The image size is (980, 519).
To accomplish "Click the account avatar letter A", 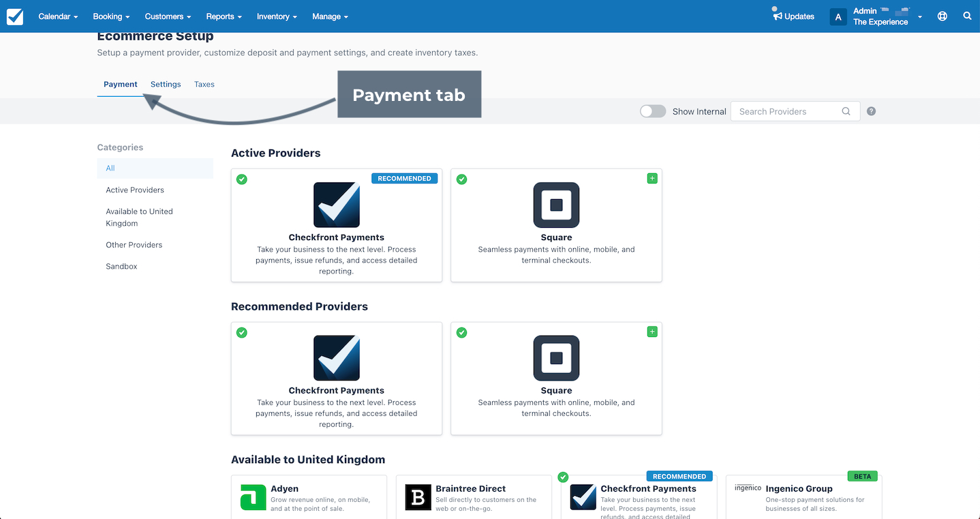I will pyautogui.click(x=838, y=16).
